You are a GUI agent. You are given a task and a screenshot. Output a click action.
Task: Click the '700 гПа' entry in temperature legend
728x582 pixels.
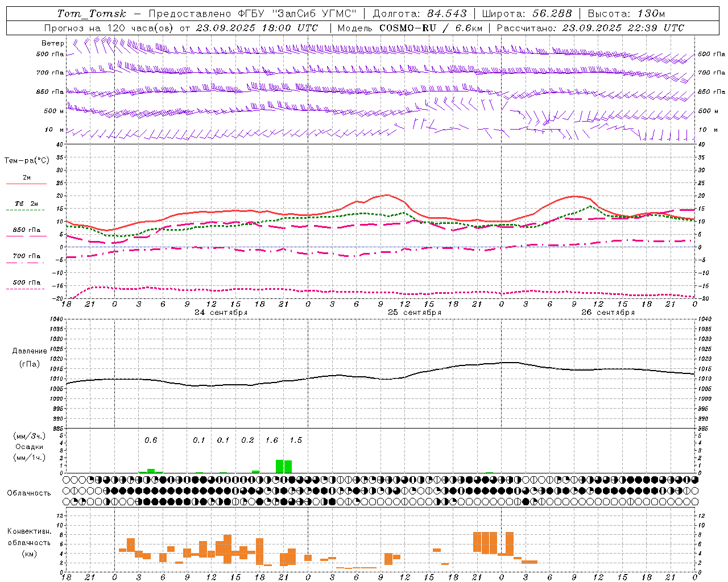26,256
